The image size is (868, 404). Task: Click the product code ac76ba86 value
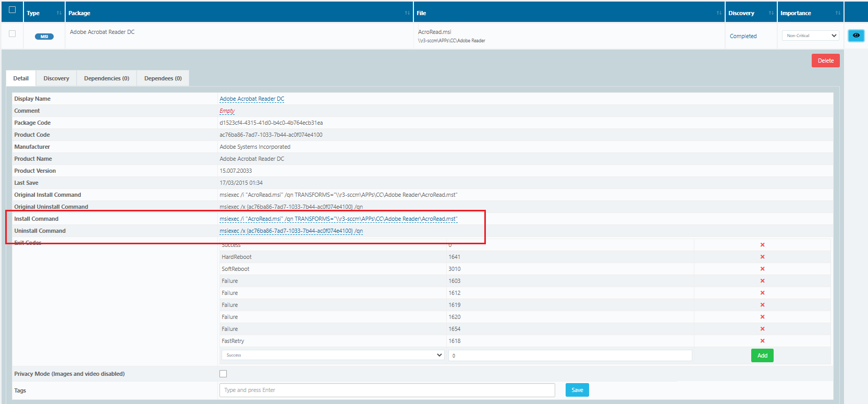pyautogui.click(x=271, y=135)
